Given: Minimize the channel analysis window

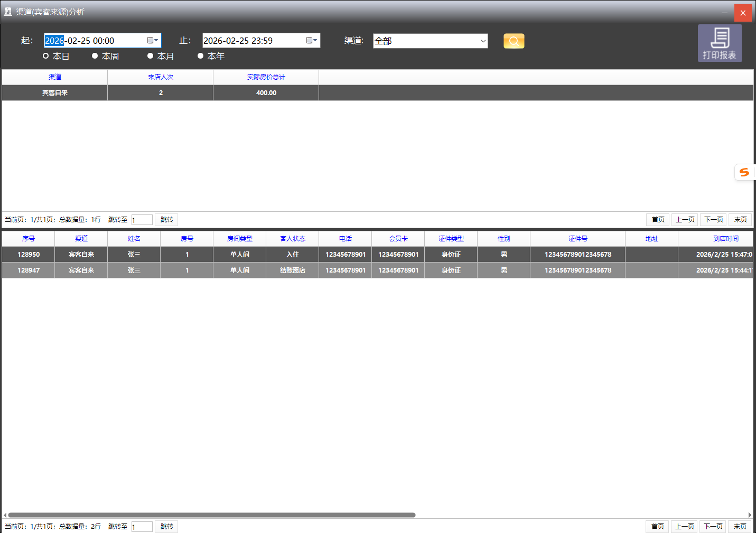Looking at the screenshot, I should 724,13.
